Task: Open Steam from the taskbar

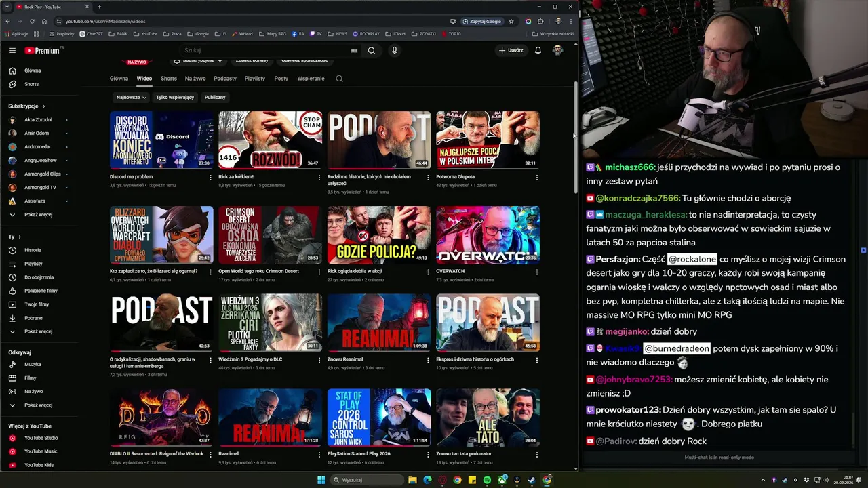Action: (x=532, y=480)
